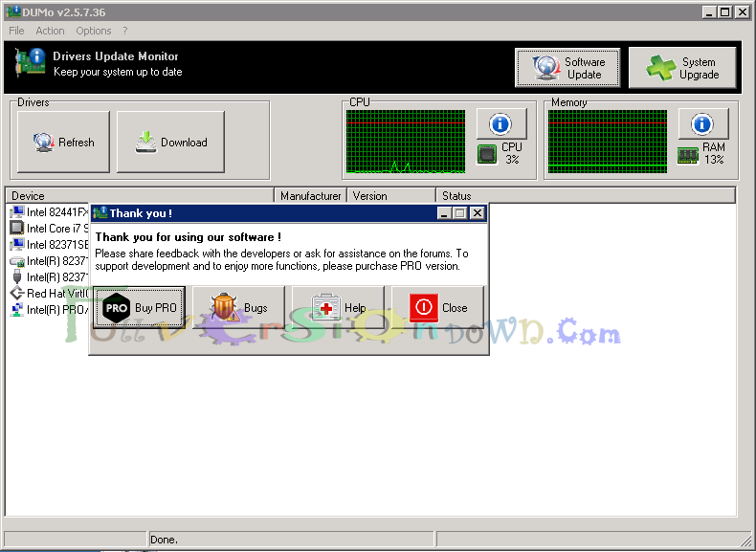This screenshot has width=756, height=552.
Task: Click the Intel Core i7 processor icon
Action: (x=17, y=228)
